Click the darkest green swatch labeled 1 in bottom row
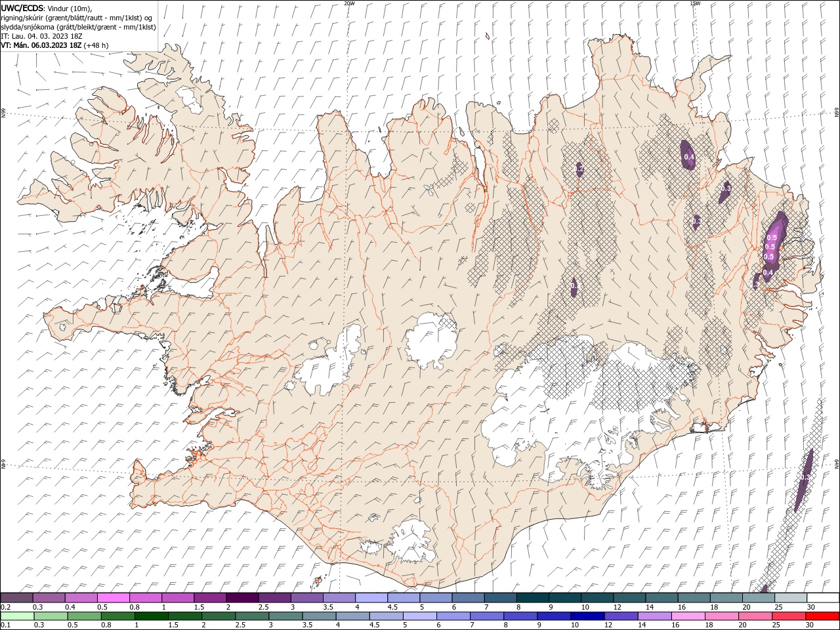 pyautogui.click(x=152, y=616)
